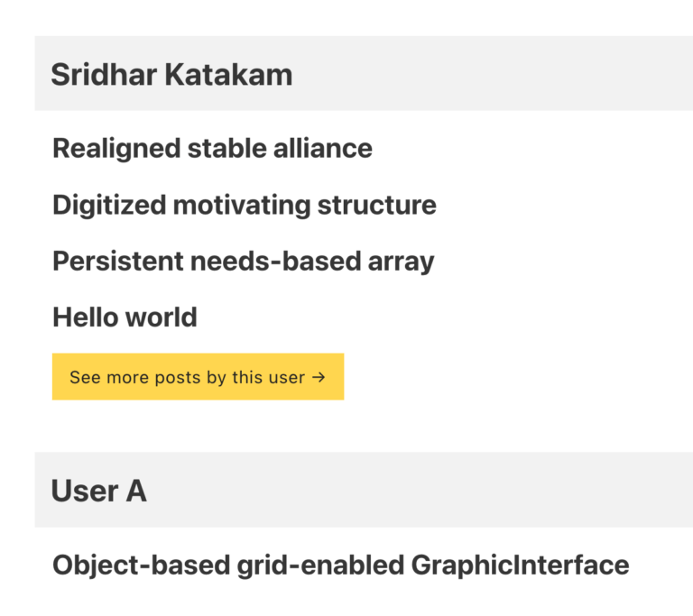693x616 pixels.
Task: Click 'GraphicInterface' in User A's post title
Action: pos(520,565)
